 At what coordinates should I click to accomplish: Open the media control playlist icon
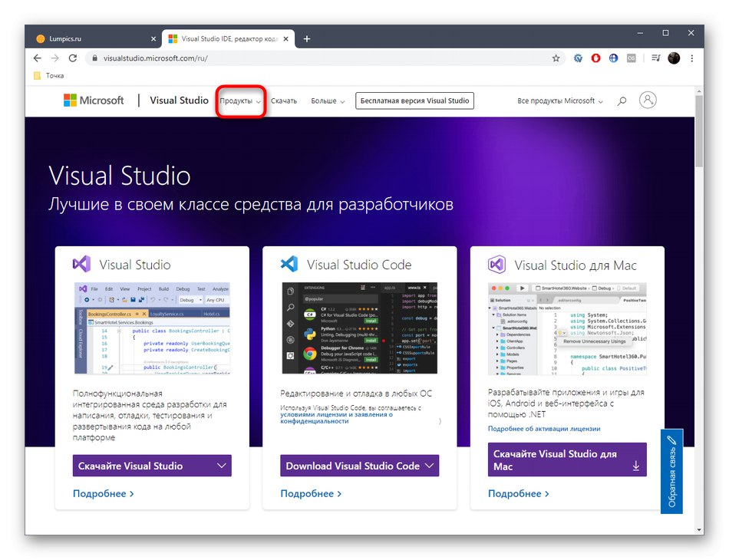point(655,58)
